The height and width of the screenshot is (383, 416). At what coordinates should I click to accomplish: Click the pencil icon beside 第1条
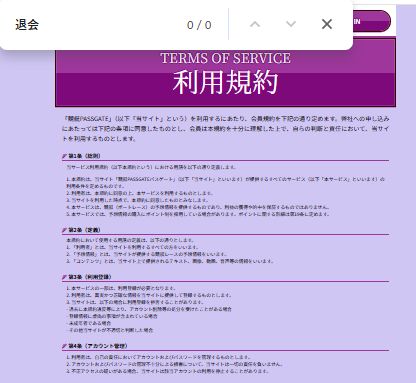point(65,156)
